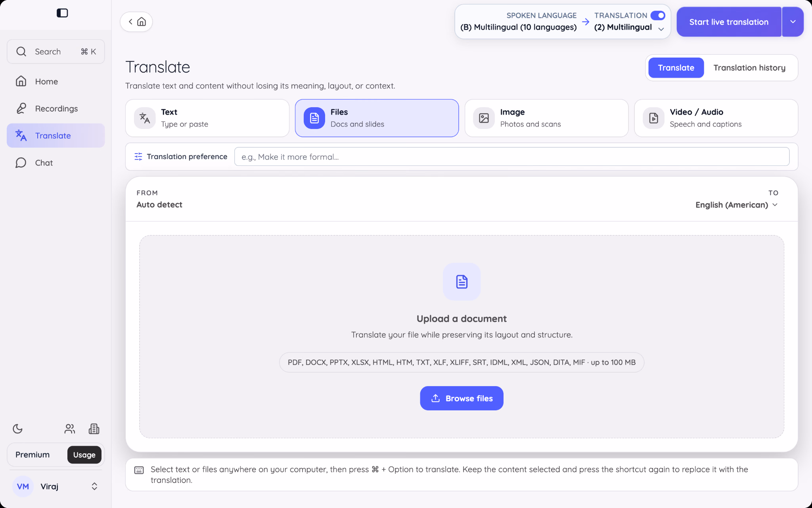Open the (2) Multilingual translation dropdown
The height and width of the screenshot is (508, 812).
coord(629,27)
